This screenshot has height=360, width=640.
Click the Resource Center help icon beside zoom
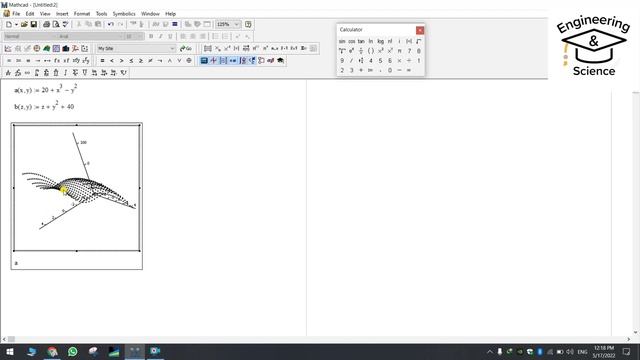pyautogui.click(x=248, y=24)
